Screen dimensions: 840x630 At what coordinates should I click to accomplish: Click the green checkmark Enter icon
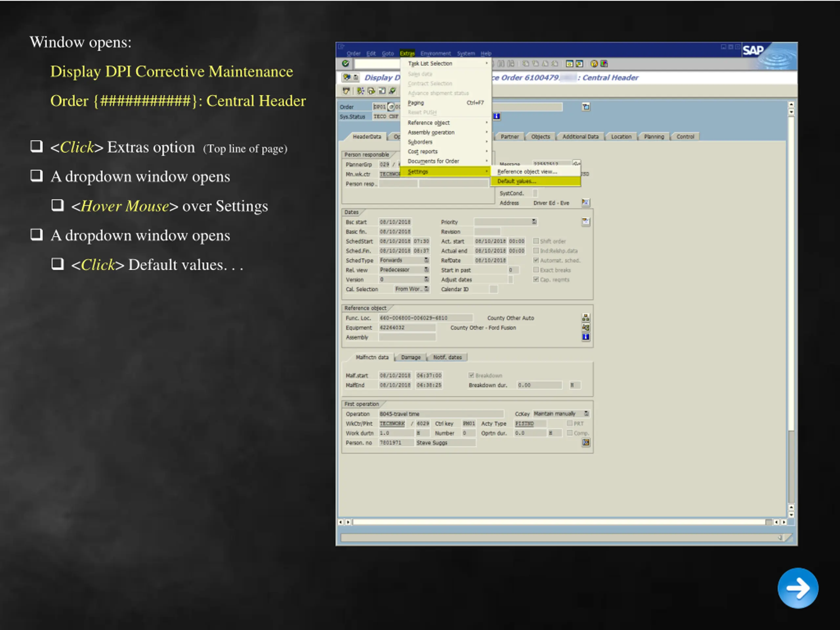[x=346, y=63]
